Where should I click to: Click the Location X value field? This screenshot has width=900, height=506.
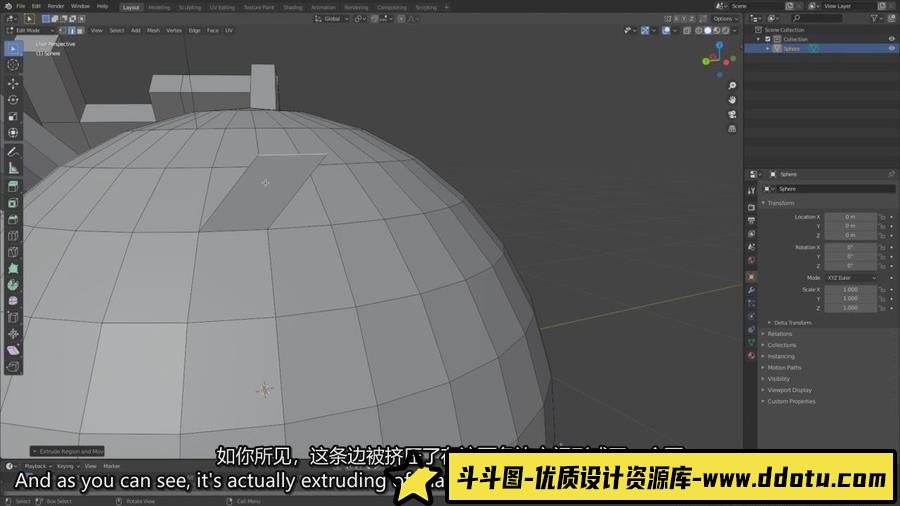[x=850, y=217]
